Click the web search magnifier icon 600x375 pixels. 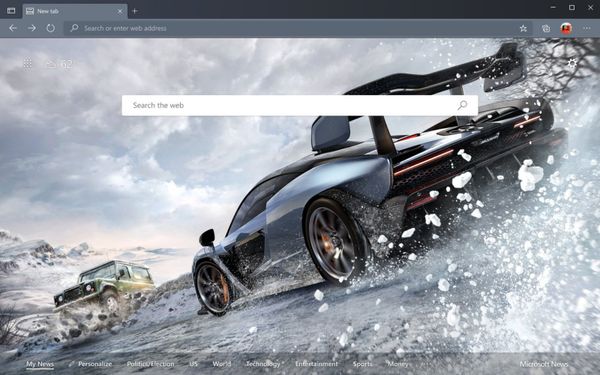462,105
